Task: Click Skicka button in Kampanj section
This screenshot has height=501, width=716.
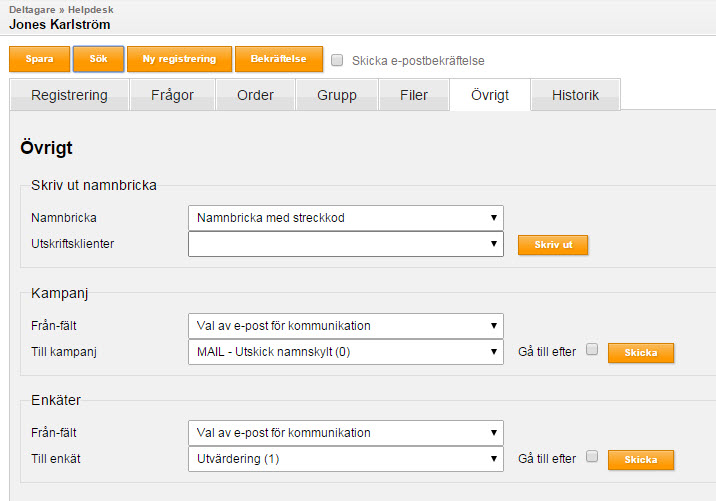Action: [641, 353]
